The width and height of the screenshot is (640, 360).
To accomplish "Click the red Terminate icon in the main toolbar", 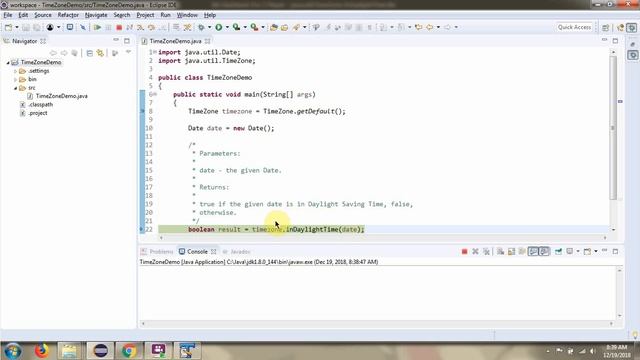I will tap(119, 27).
